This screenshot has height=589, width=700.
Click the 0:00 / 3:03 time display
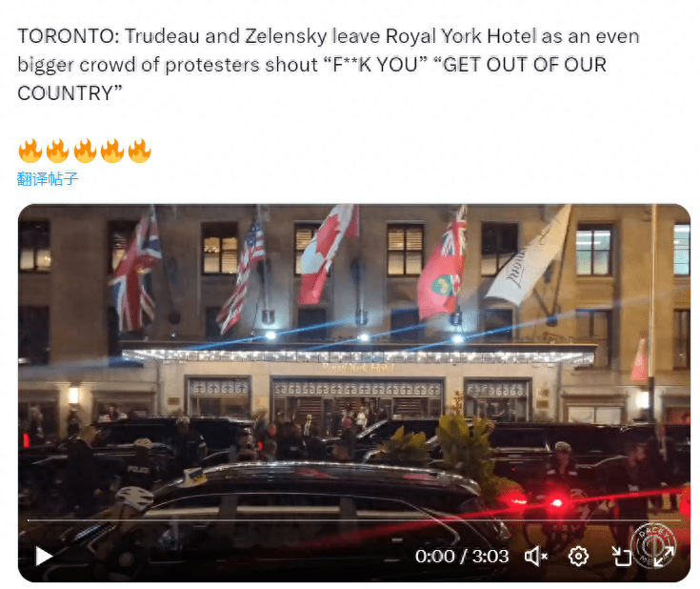click(x=462, y=557)
